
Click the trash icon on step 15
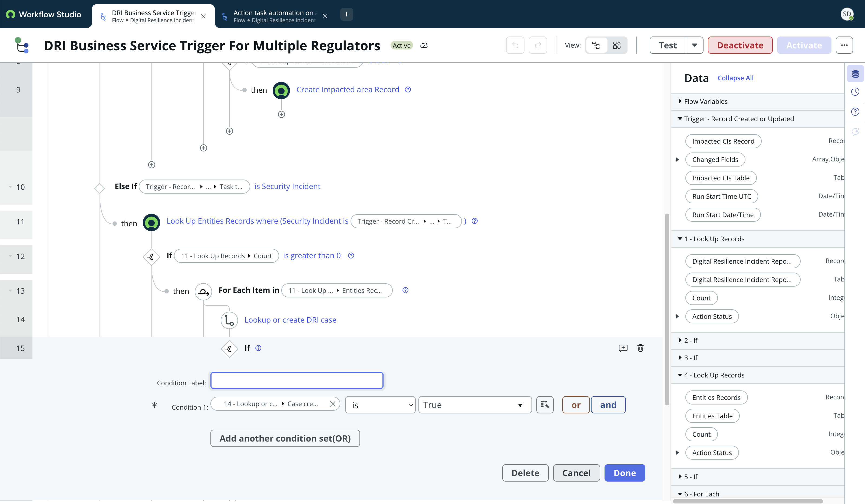tap(641, 348)
